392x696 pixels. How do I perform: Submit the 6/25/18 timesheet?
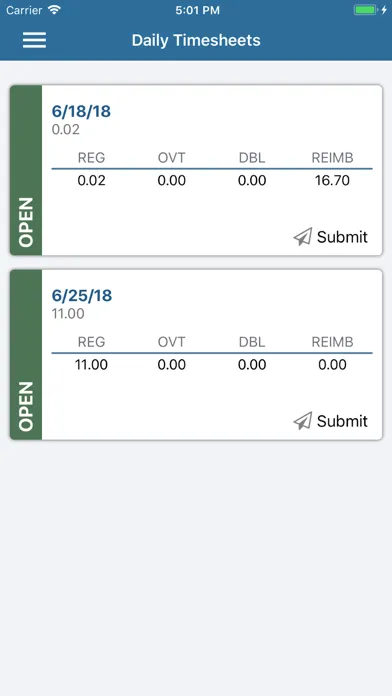pyautogui.click(x=331, y=421)
